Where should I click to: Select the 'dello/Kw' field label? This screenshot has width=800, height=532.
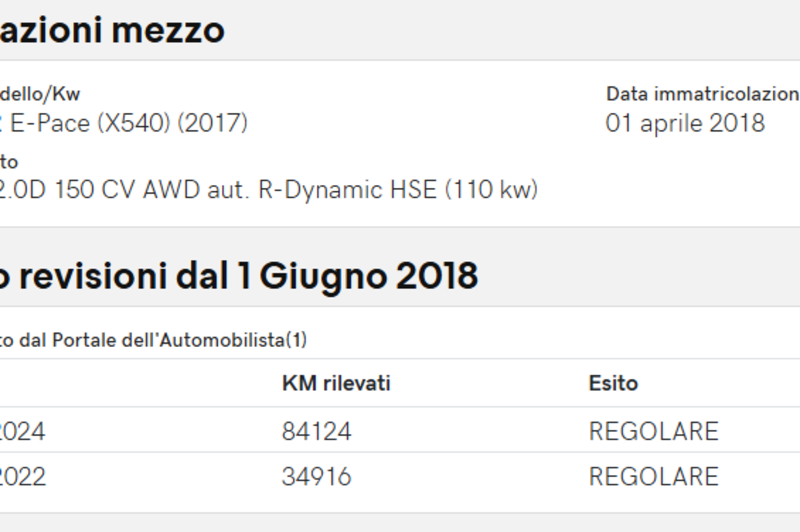pos(40,94)
